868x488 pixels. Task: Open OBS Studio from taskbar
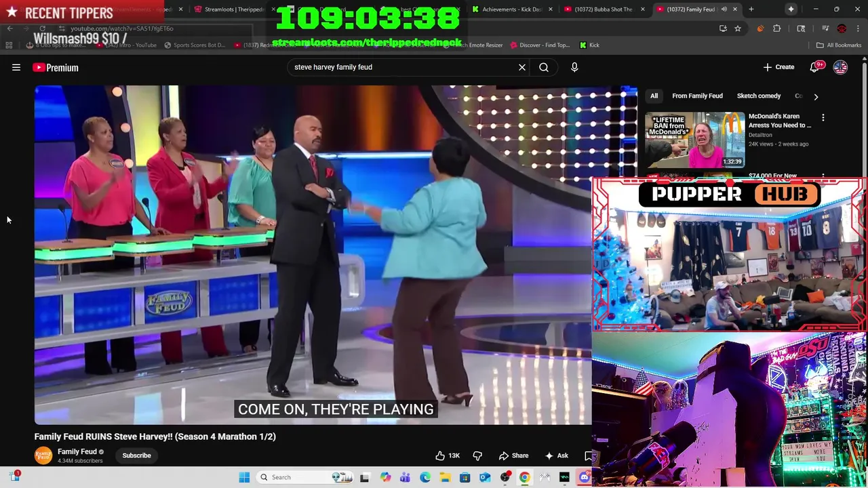(x=505, y=477)
